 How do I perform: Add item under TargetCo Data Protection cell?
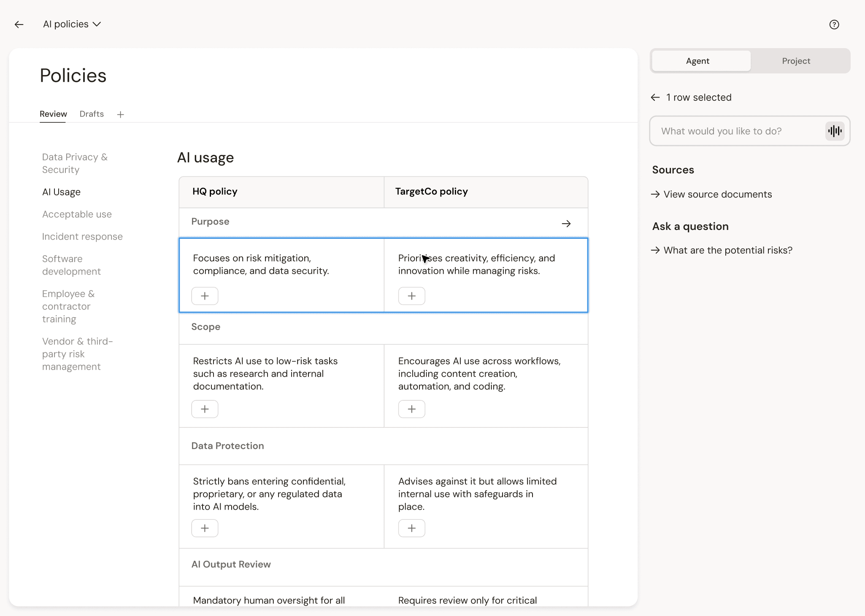pyautogui.click(x=412, y=528)
